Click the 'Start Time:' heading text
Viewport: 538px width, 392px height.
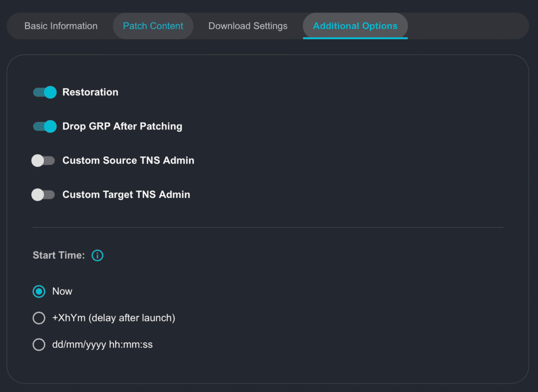pyautogui.click(x=58, y=256)
